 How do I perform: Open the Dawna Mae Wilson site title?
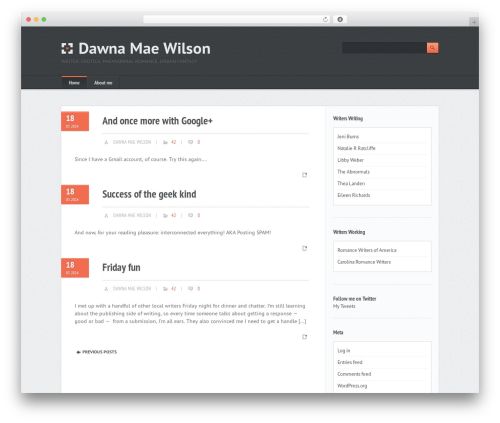pyautogui.click(x=144, y=49)
